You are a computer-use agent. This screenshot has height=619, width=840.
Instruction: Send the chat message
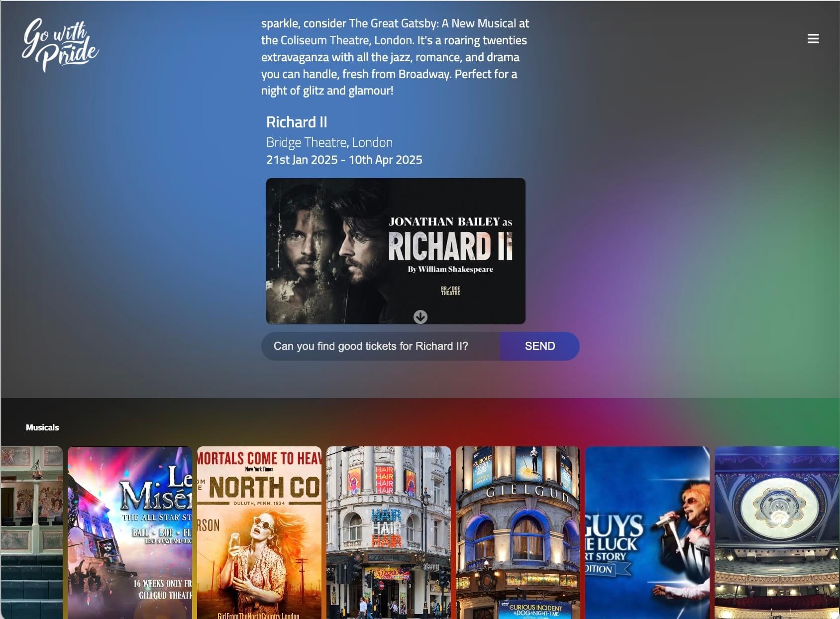point(539,346)
